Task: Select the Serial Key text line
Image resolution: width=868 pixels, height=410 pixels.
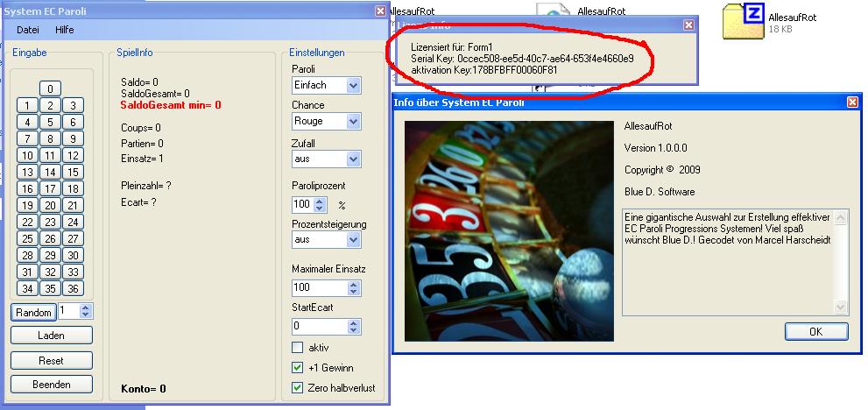Action: (522, 59)
